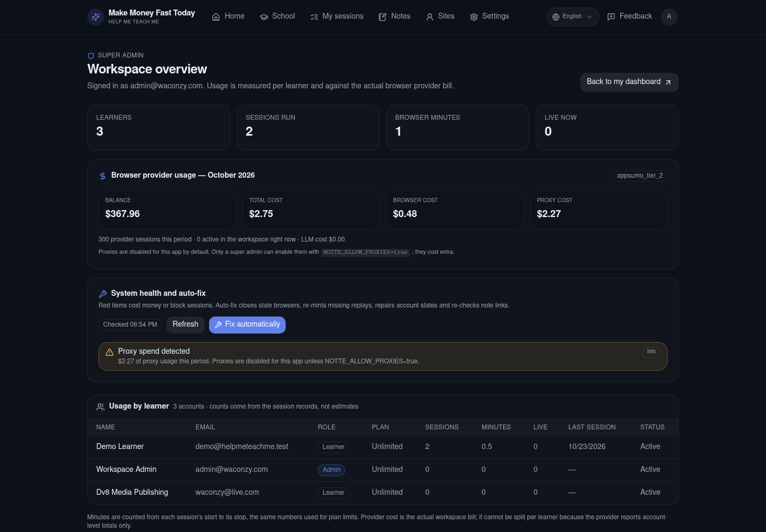Image resolution: width=766 pixels, height=532 pixels.
Task: Select the Demo Learner row
Action: click(x=383, y=447)
